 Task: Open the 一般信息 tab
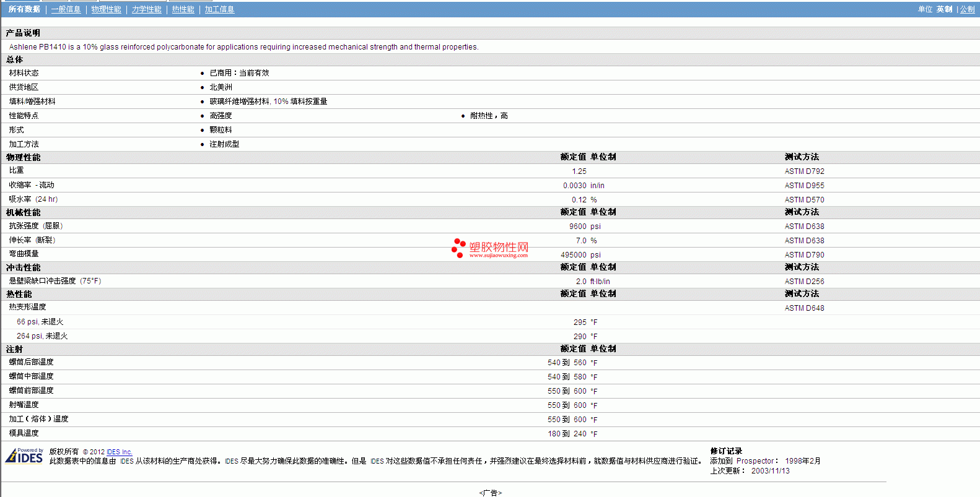click(66, 9)
